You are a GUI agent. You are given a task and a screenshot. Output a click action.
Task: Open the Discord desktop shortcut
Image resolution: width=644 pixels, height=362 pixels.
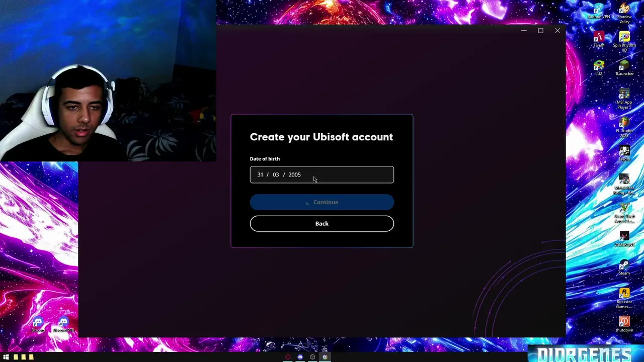tap(38, 325)
